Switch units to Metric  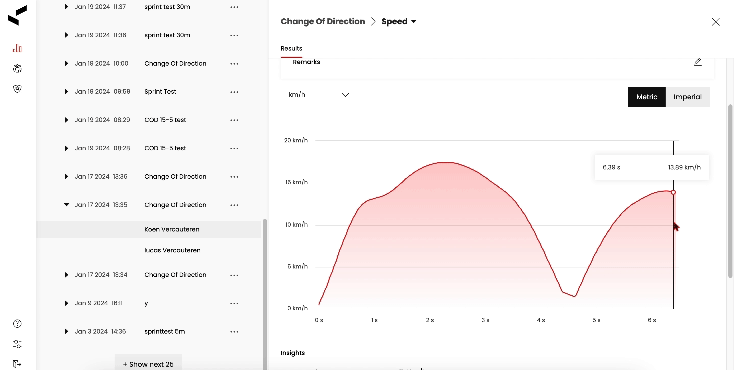click(x=646, y=97)
